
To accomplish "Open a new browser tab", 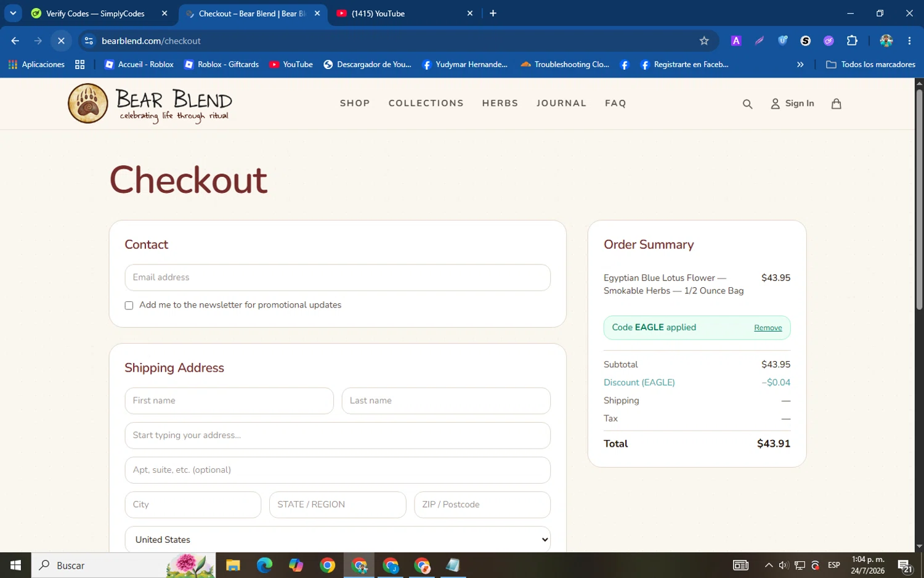I will (493, 13).
